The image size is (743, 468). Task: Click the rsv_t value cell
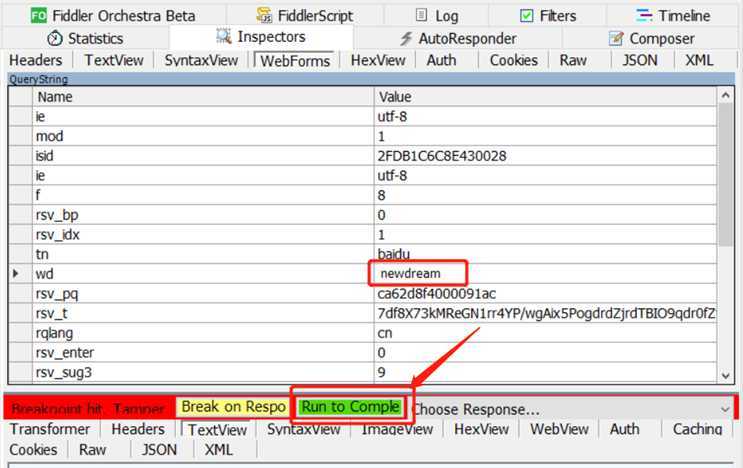coord(545,313)
